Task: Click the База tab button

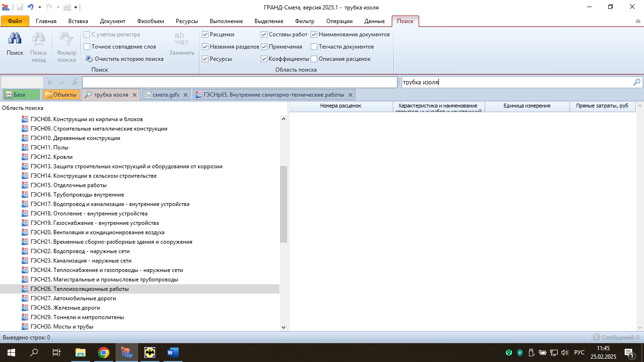Action: [21, 95]
